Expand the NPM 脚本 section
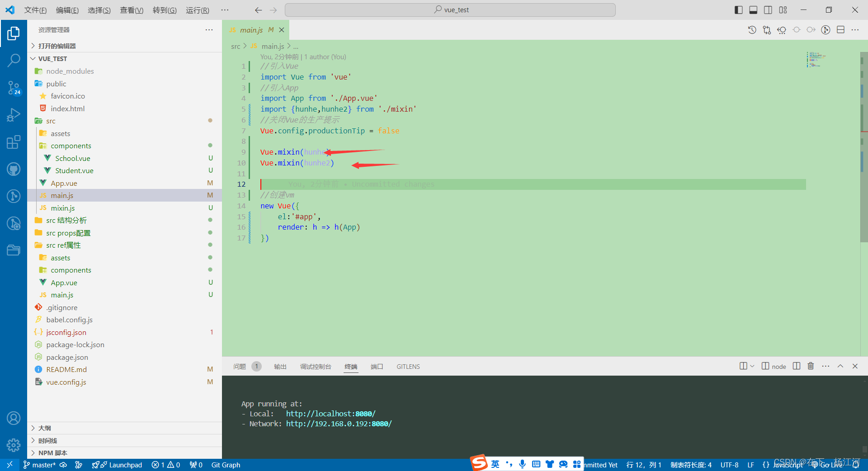This screenshot has width=868, height=471. [x=124, y=453]
